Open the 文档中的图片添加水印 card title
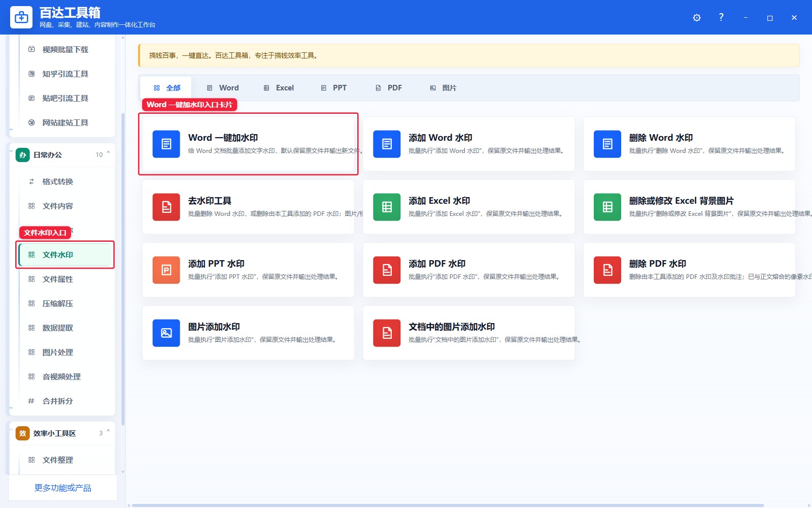812x508 pixels. [x=452, y=327]
